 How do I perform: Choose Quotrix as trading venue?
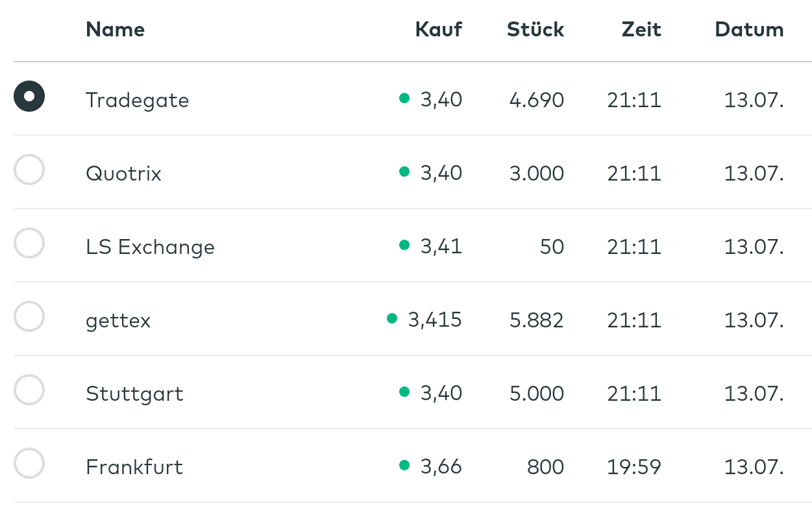29,170
